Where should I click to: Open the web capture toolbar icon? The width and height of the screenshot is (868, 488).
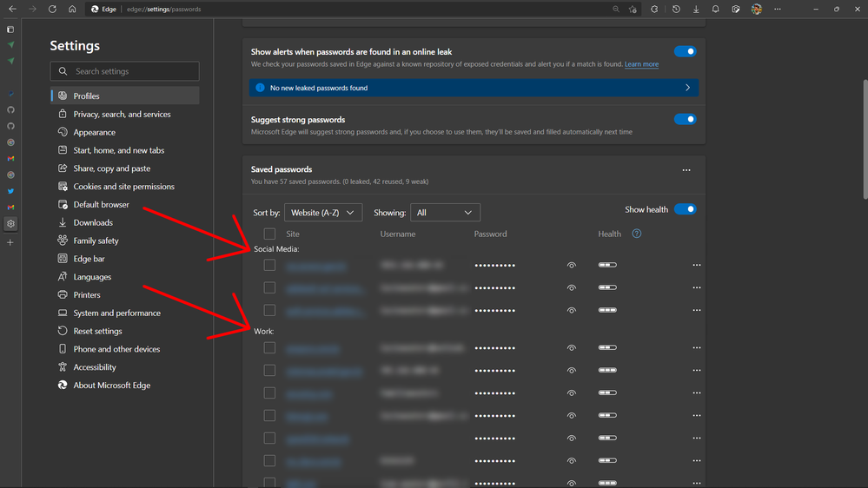click(736, 9)
